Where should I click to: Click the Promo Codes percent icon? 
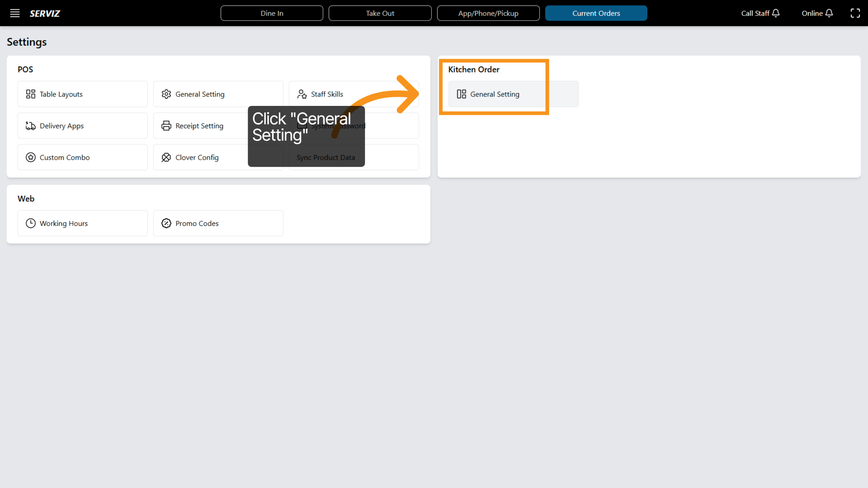click(166, 223)
